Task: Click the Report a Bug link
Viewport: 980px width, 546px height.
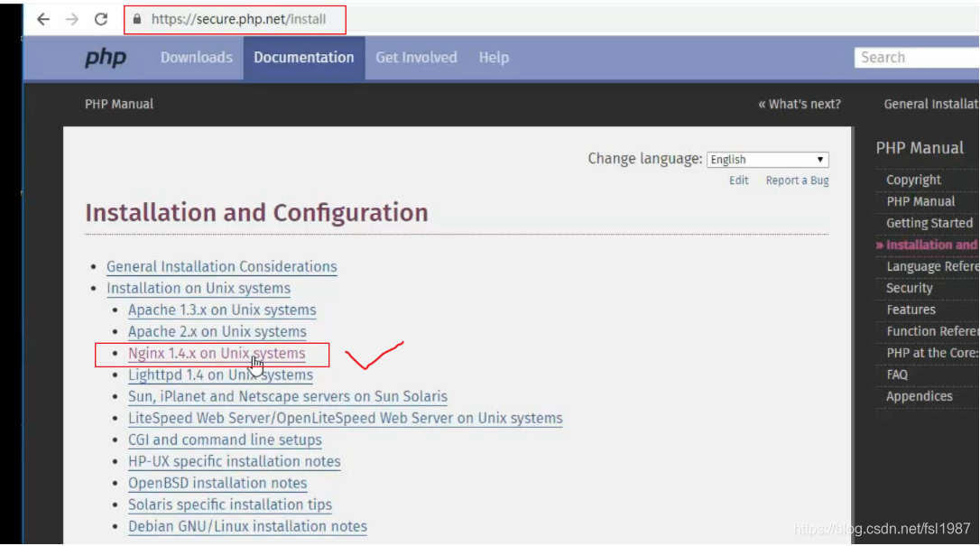Action: pyautogui.click(x=797, y=180)
